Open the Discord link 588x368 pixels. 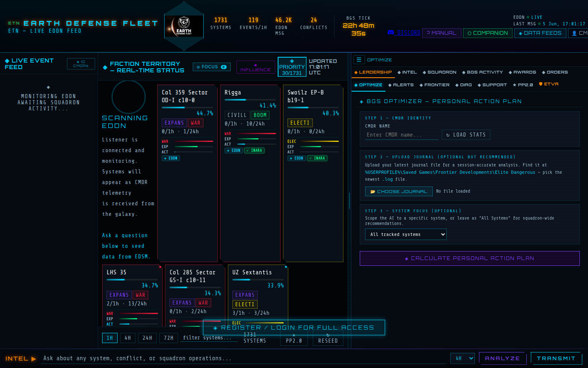click(404, 33)
